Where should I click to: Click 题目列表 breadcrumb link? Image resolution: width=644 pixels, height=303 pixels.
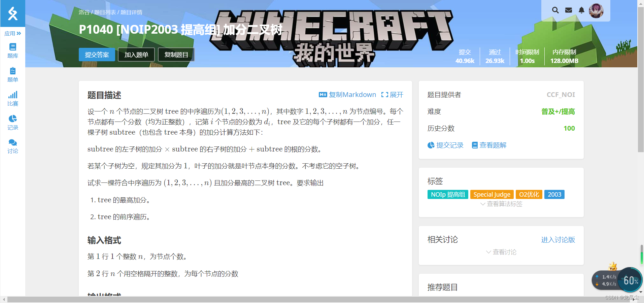coord(105,12)
